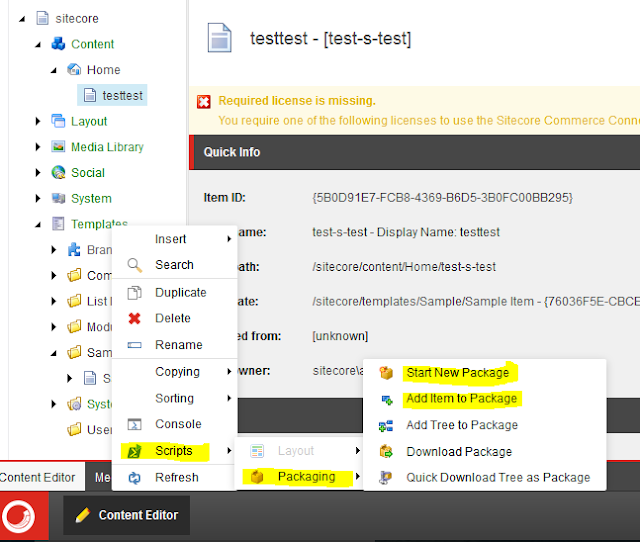The width and height of the screenshot is (640, 542).
Task: Select Start New Package
Action: (x=484, y=373)
